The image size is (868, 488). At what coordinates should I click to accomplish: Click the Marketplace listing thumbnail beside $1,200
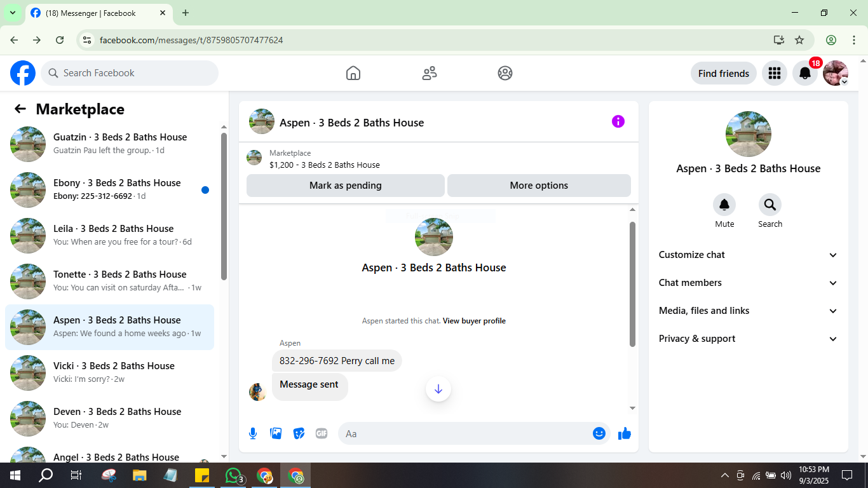[x=254, y=158]
